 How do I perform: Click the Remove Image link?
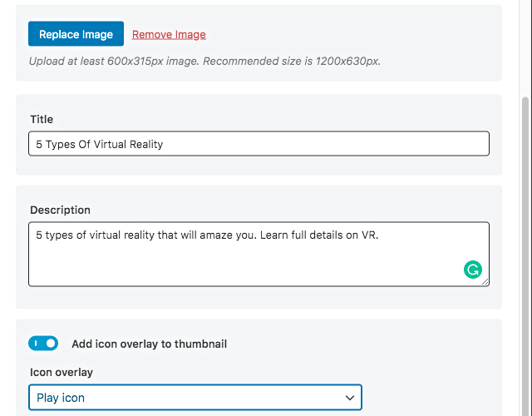(x=169, y=34)
